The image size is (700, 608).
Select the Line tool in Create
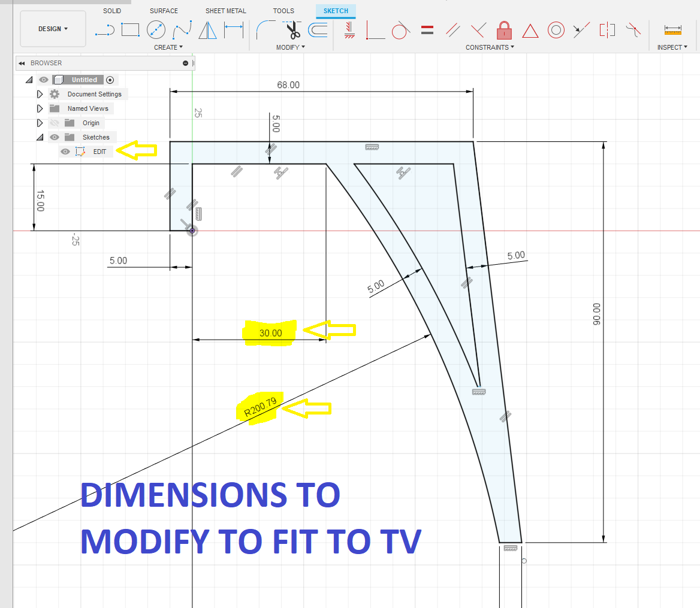click(105, 31)
